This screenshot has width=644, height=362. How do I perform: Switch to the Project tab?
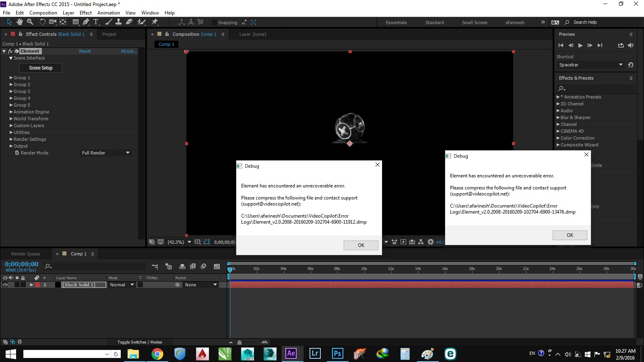pyautogui.click(x=109, y=34)
